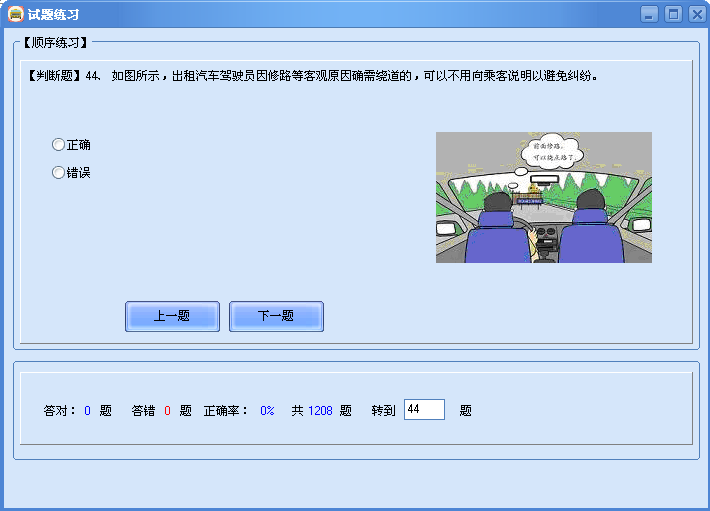The image size is (710, 511).
Task: Click the 1208 total questions number
Action: (x=320, y=411)
